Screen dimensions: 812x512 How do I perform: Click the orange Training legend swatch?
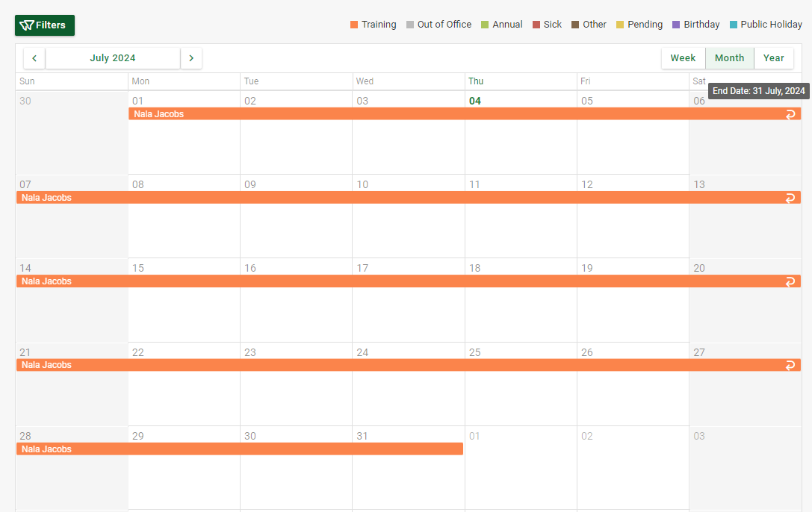pos(354,25)
